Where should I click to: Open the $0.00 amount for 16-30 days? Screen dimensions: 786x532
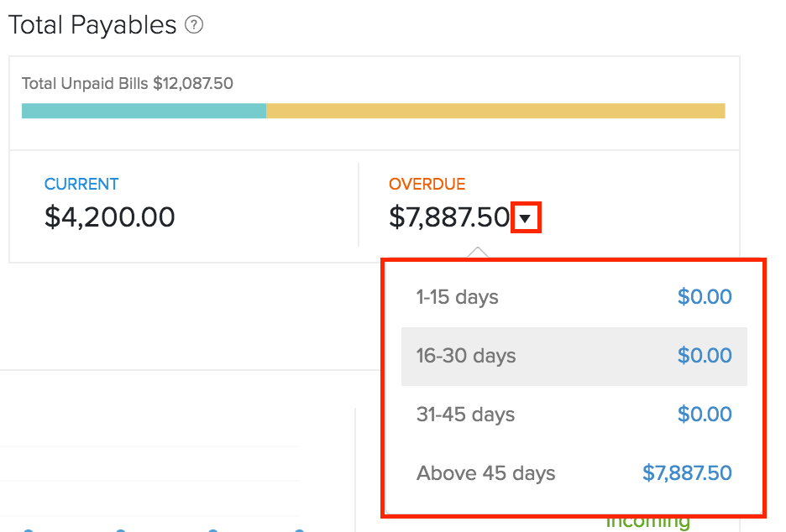click(705, 356)
